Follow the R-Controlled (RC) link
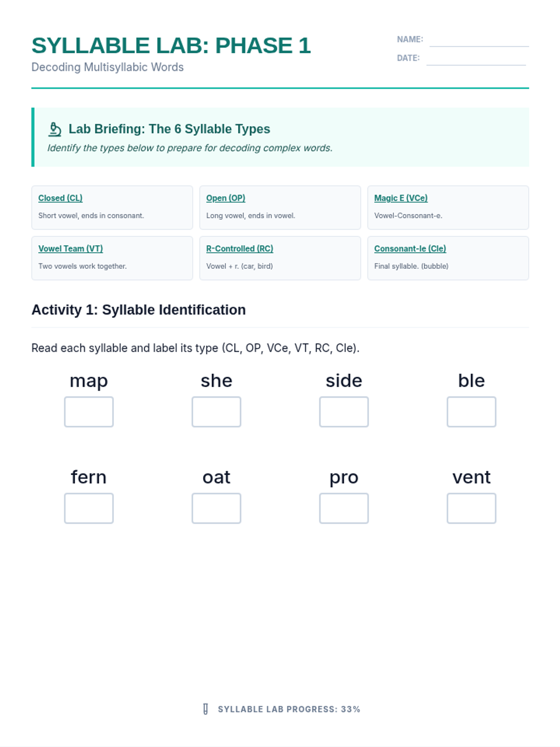 coord(239,248)
